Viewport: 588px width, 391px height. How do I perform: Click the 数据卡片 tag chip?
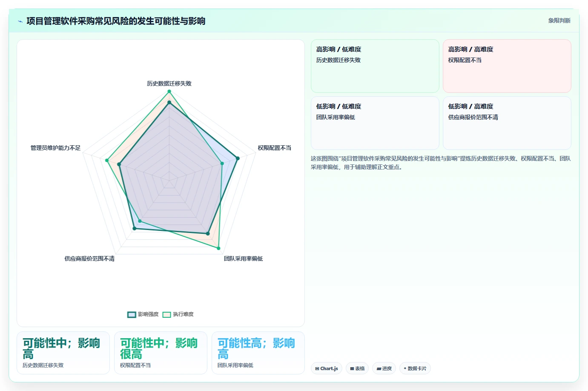click(415, 368)
